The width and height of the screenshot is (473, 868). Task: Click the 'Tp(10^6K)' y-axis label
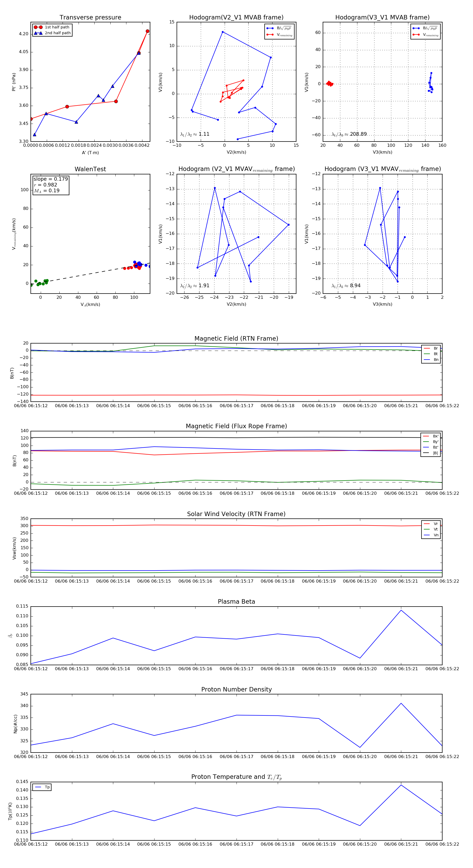11,811
